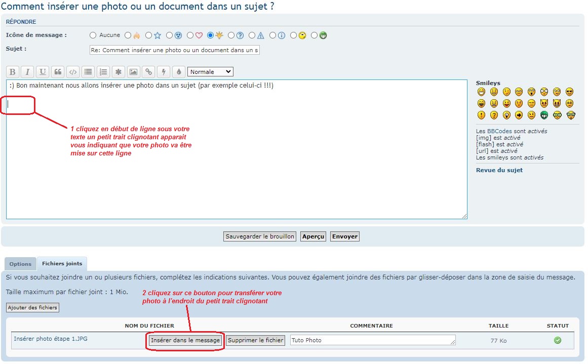Click the "Ajouter des fichiers" button

pyautogui.click(x=32, y=307)
